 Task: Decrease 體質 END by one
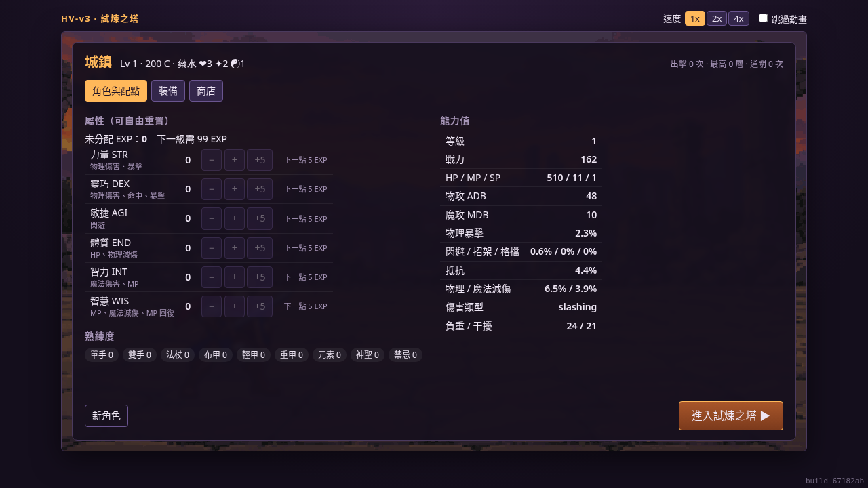point(212,248)
